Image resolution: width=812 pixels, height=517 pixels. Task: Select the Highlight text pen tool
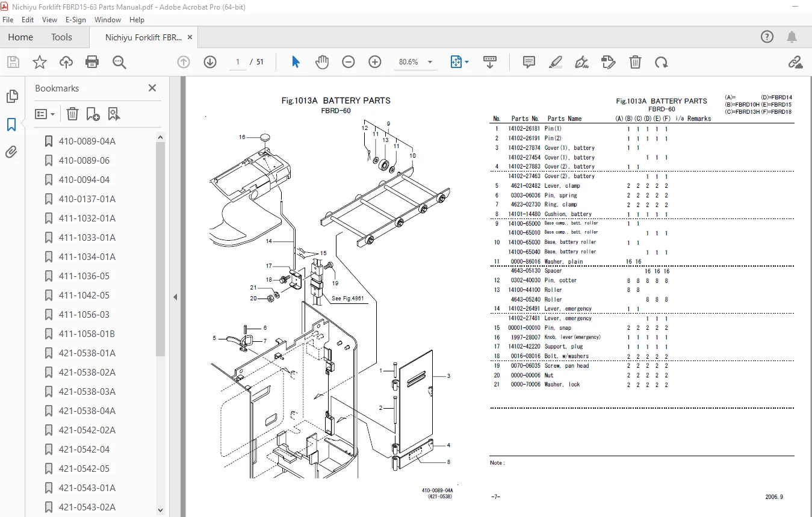pos(556,62)
